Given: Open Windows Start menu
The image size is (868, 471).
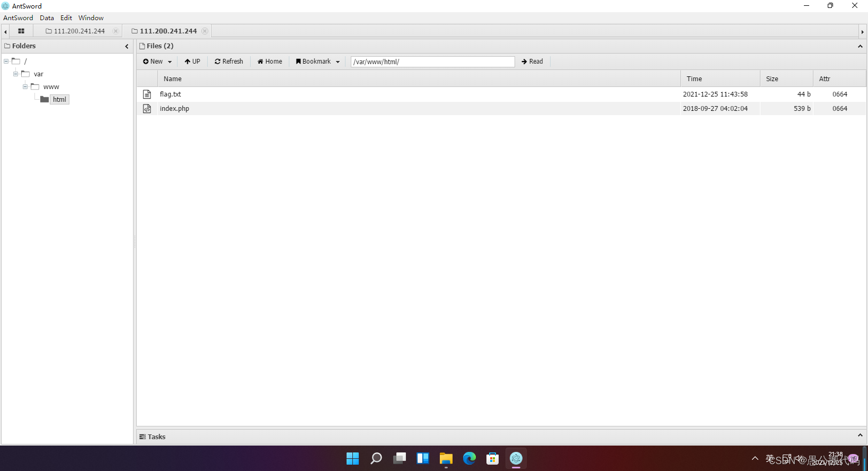Looking at the screenshot, I should [352, 458].
